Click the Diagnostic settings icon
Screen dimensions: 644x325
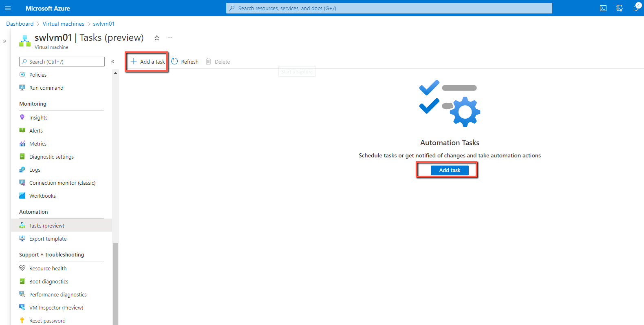[x=22, y=157]
